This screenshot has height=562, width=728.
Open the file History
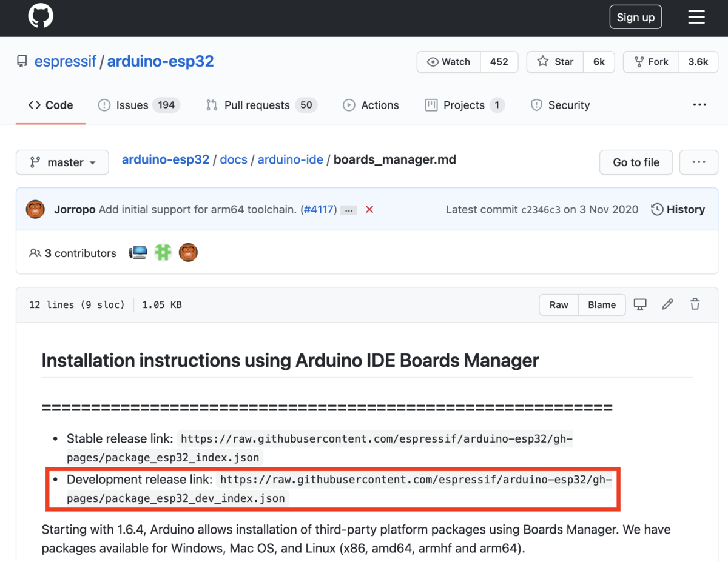(678, 209)
